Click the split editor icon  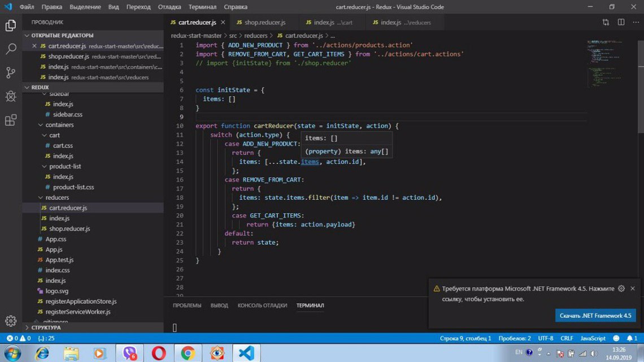tap(621, 22)
